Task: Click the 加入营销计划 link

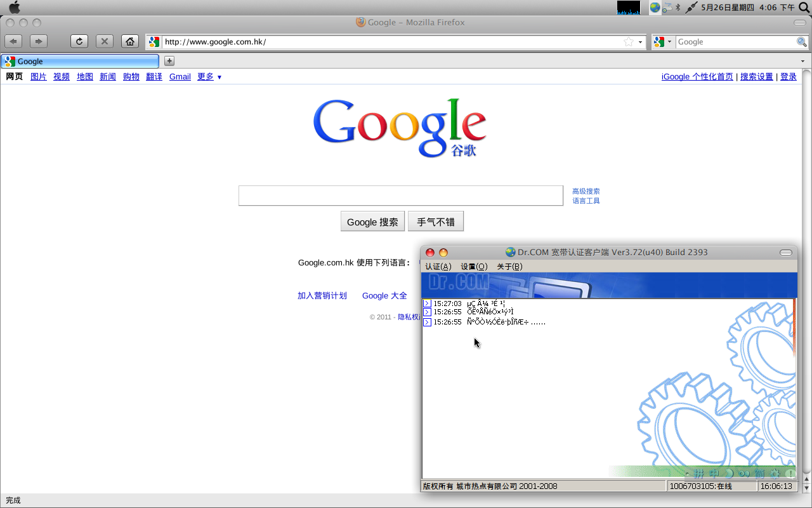Action: 322,296
